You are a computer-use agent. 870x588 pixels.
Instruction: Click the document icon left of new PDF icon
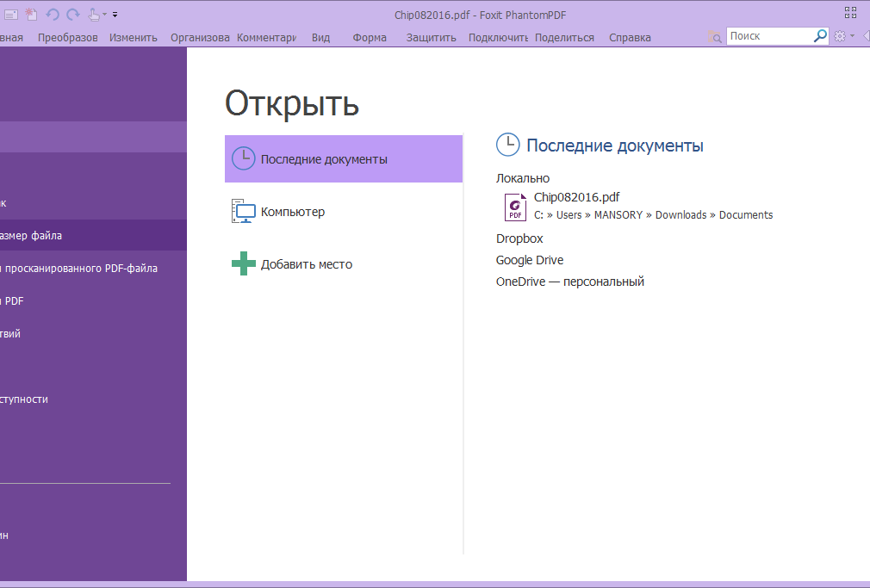point(11,15)
